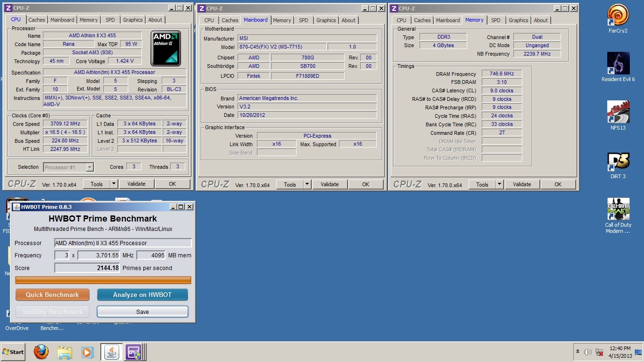Expand Tools dropdown arrow in Memory window

pyautogui.click(x=499, y=184)
